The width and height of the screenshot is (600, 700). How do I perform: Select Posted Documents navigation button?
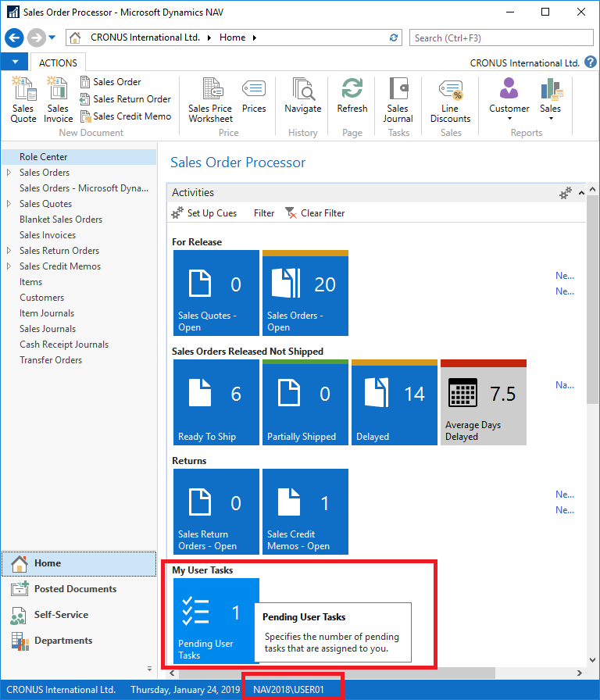[79, 589]
